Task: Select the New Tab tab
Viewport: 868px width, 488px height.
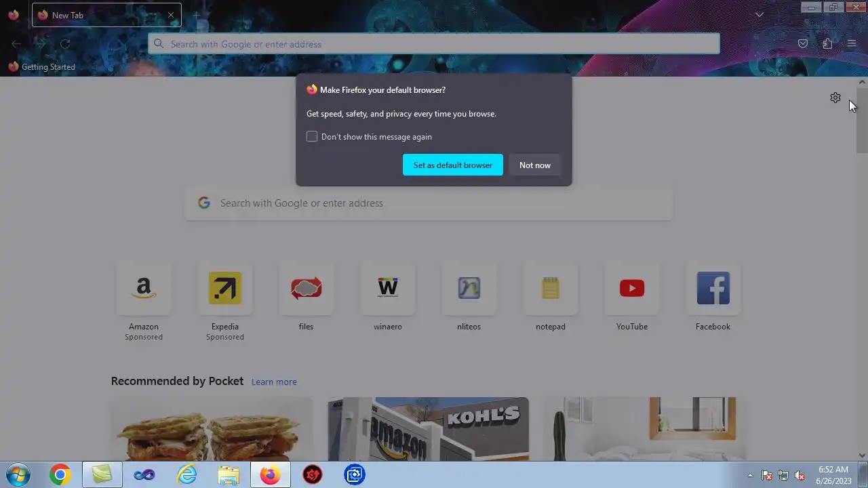Action: [106, 15]
